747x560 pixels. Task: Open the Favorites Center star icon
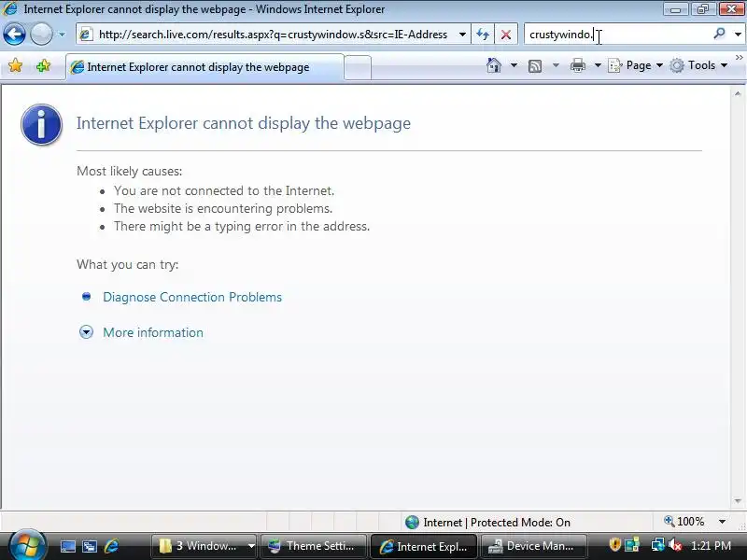tap(15, 65)
